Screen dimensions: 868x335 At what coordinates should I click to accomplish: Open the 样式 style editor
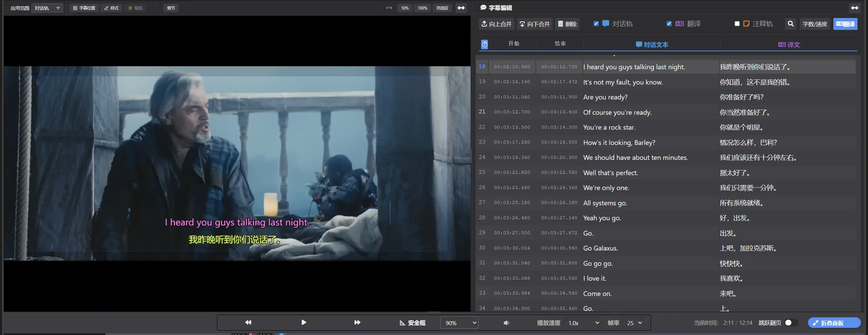pyautogui.click(x=111, y=8)
